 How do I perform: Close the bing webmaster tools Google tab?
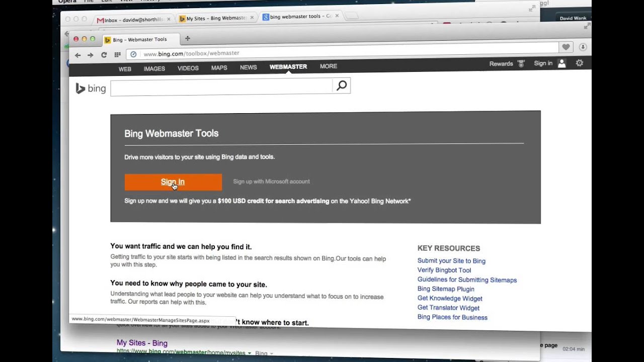(337, 16)
